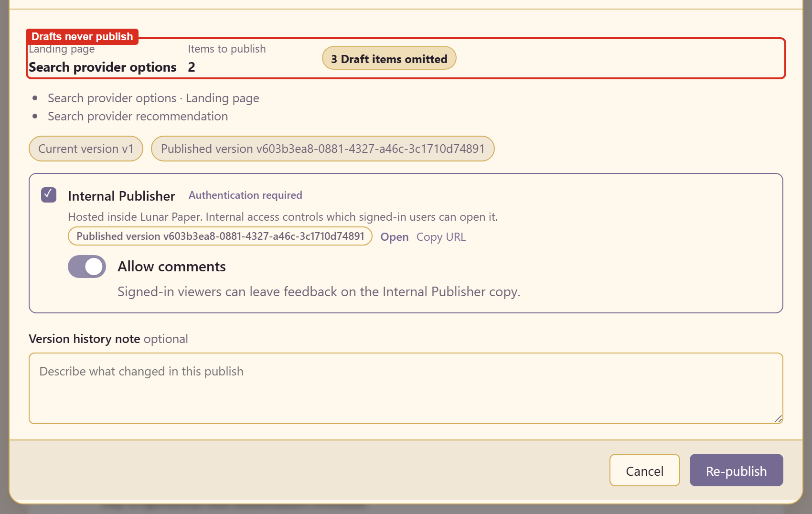Click the 'Version history note' label
Screen dimensions: 812x514
(85, 339)
